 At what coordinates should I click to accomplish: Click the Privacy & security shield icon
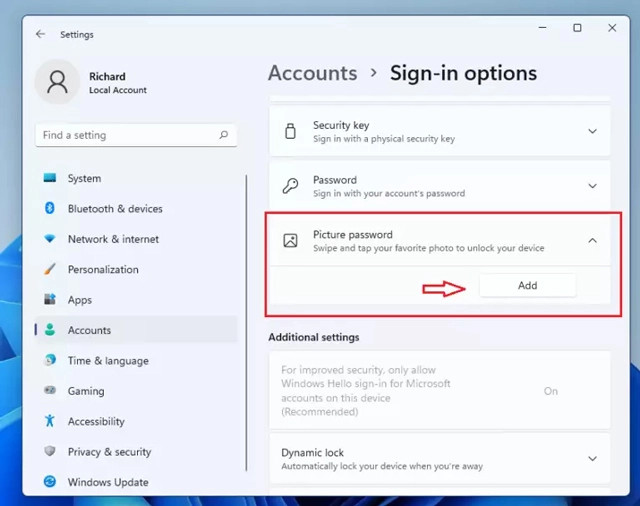pos(49,452)
